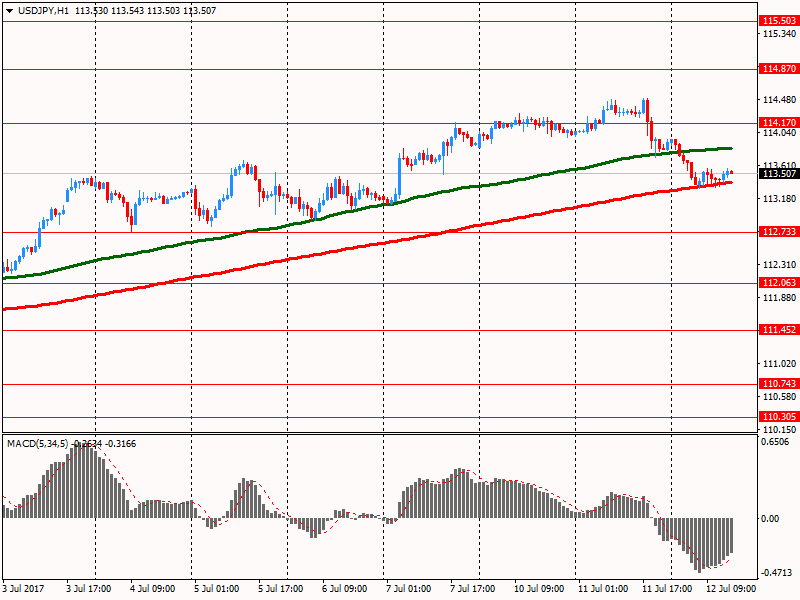The width and height of the screenshot is (800, 600).
Task: Click the MACD scale value -0.4713
Action: (777, 573)
